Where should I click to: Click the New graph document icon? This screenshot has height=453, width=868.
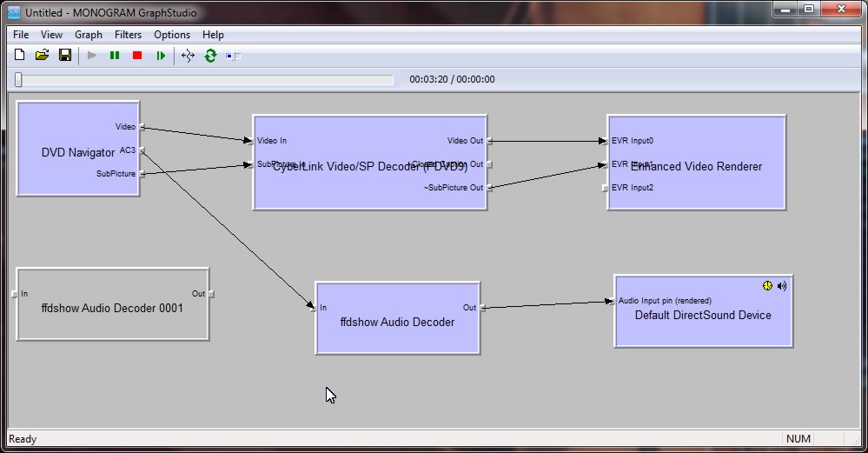click(19, 55)
